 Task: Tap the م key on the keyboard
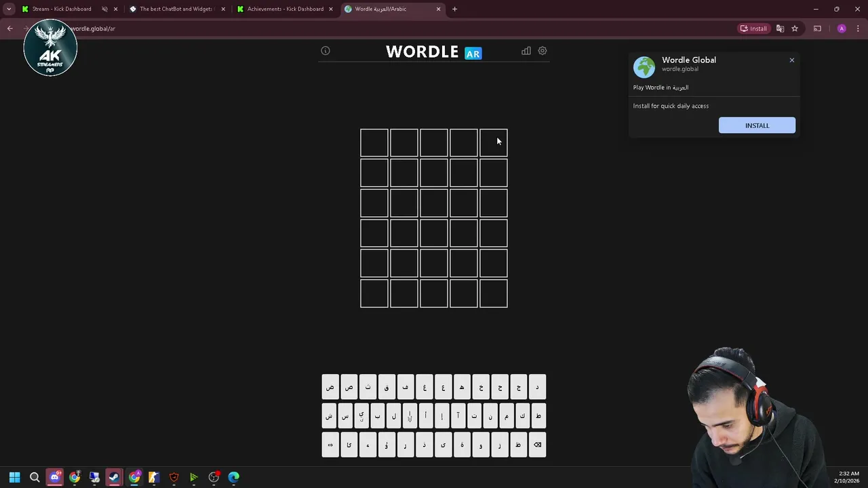pyautogui.click(x=507, y=416)
